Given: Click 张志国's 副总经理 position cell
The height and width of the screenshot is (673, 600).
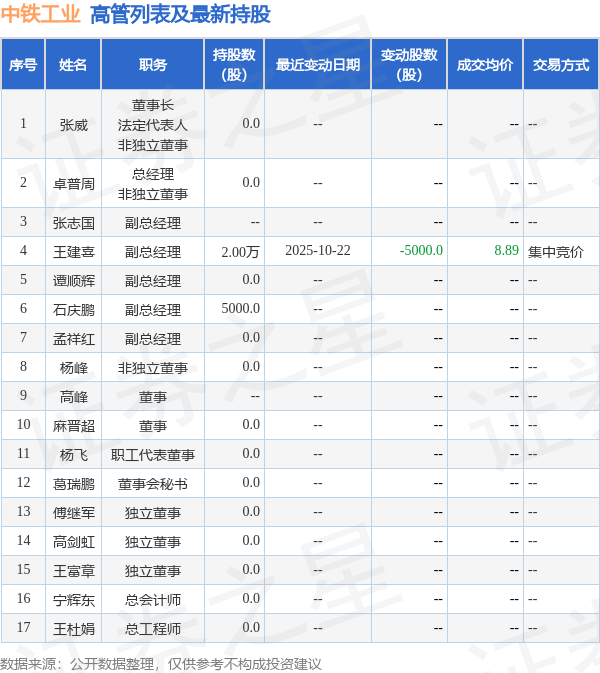Looking at the screenshot, I should pyautogui.click(x=153, y=223).
